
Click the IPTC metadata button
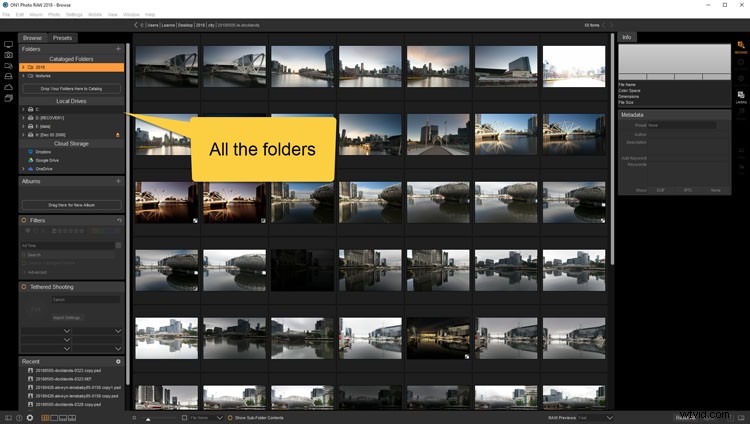687,190
